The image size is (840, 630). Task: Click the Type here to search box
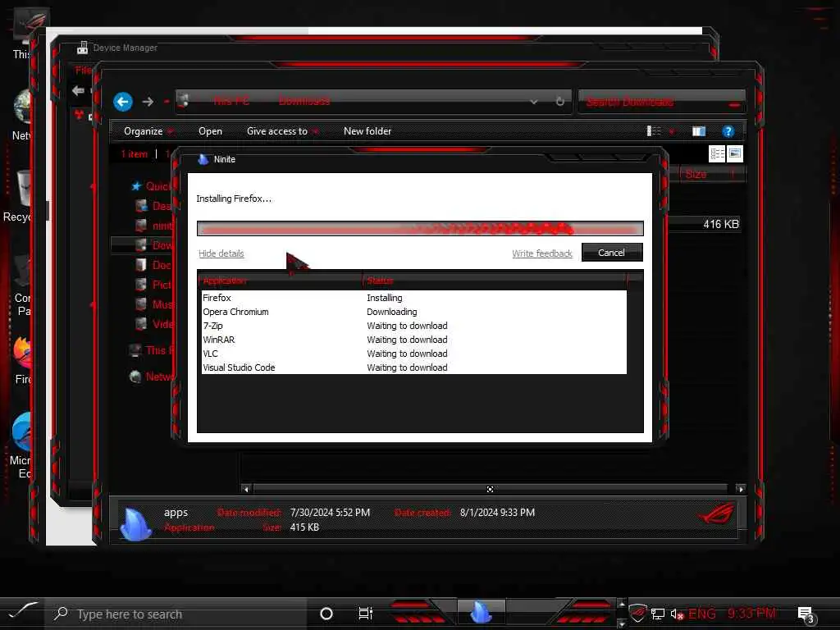[177, 614]
